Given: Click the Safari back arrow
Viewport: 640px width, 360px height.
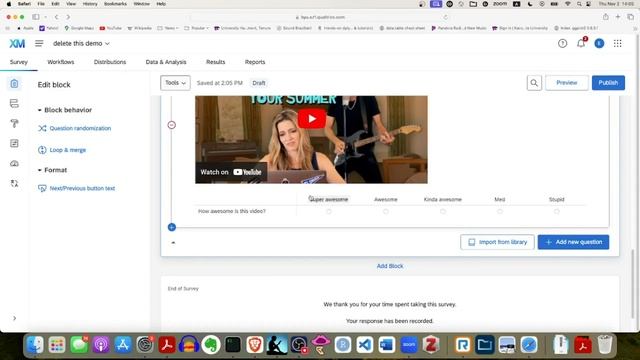Looking at the screenshot, I should click(x=57, y=17).
